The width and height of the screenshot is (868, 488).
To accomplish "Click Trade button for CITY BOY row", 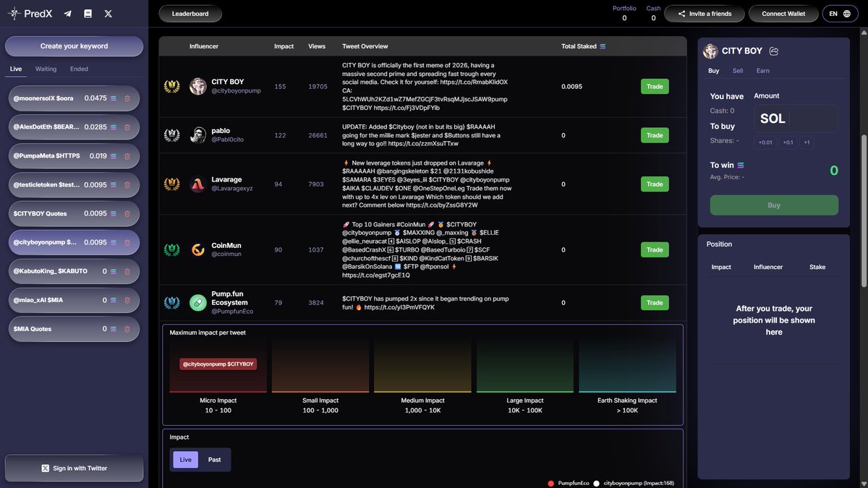I will [655, 87].
